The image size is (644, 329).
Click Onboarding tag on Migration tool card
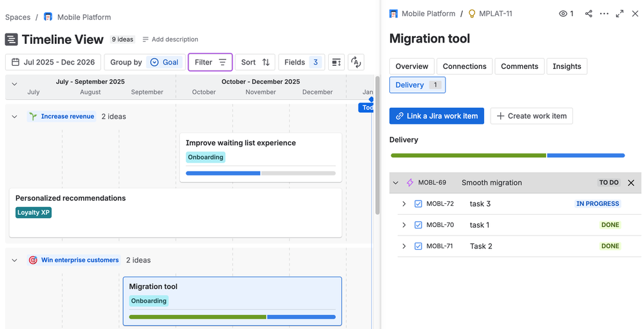[x=149, y=301]
